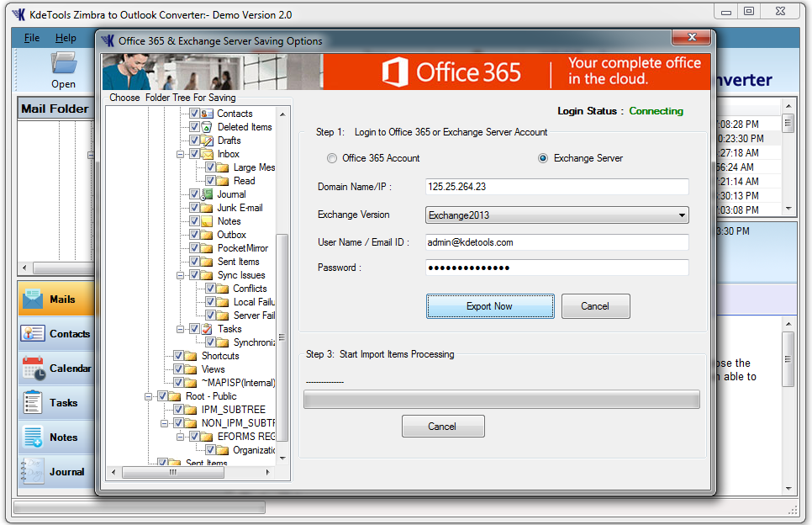
Task: Select the Office 365 Account radio button
Action: pos(332,158)
